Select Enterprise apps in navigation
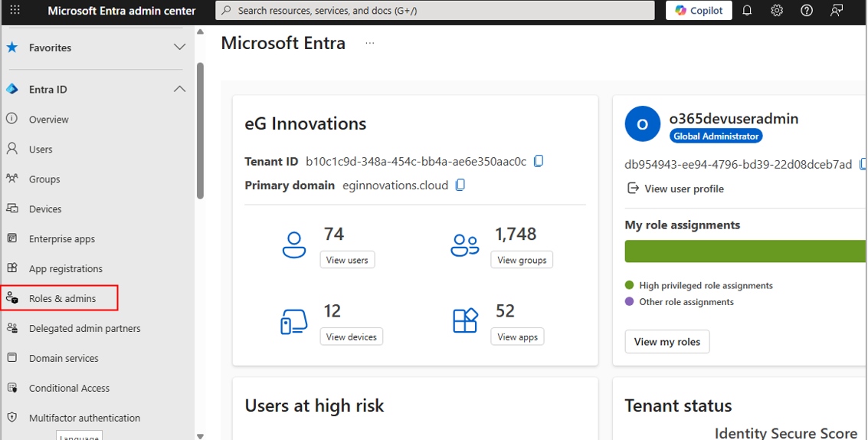This screenshot has height=440, width=868. (62, 238)
